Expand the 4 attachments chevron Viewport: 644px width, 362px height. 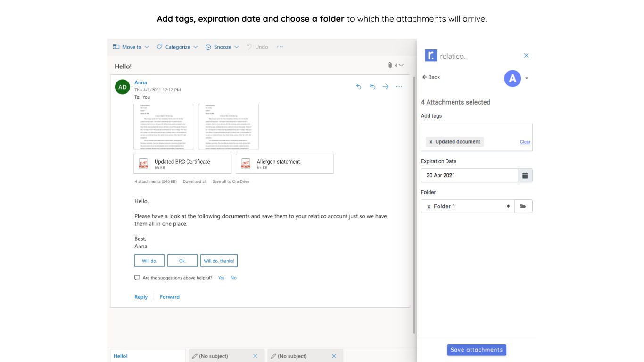401,66
